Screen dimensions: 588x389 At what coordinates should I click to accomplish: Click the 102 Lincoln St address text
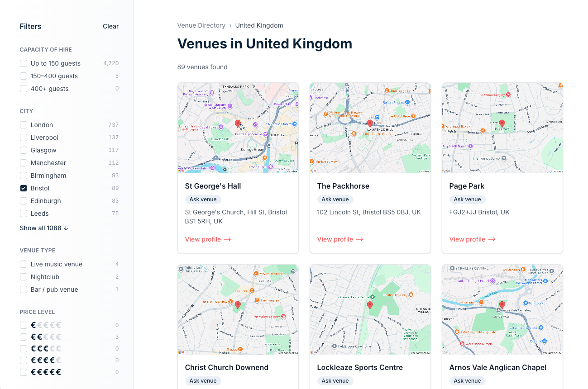[x=369, y=212]
